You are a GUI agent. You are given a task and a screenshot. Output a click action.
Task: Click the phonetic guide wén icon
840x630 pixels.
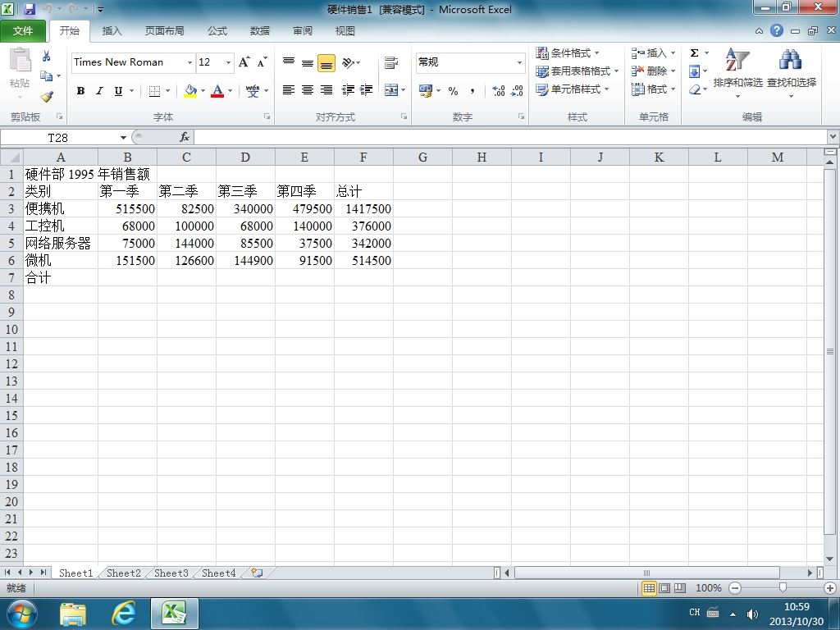253,90
